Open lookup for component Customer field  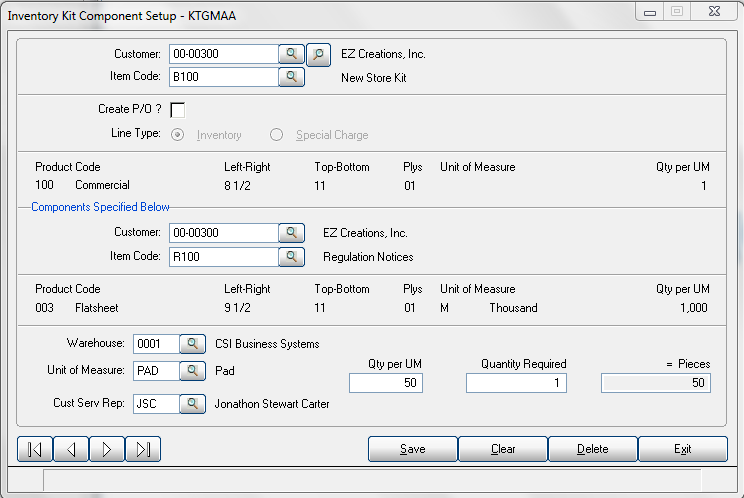click(x=291, y=233)
